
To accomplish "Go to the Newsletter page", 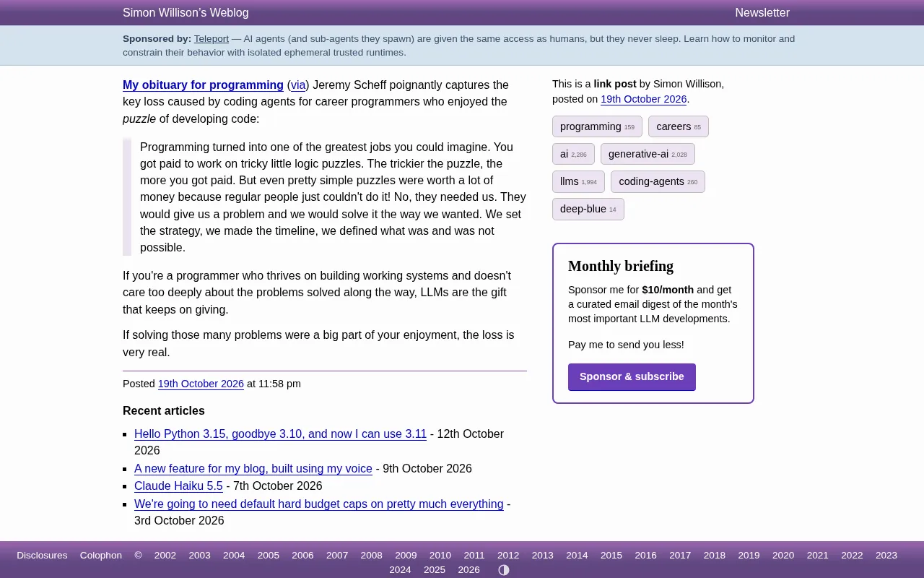I will [x=762, y=12].
